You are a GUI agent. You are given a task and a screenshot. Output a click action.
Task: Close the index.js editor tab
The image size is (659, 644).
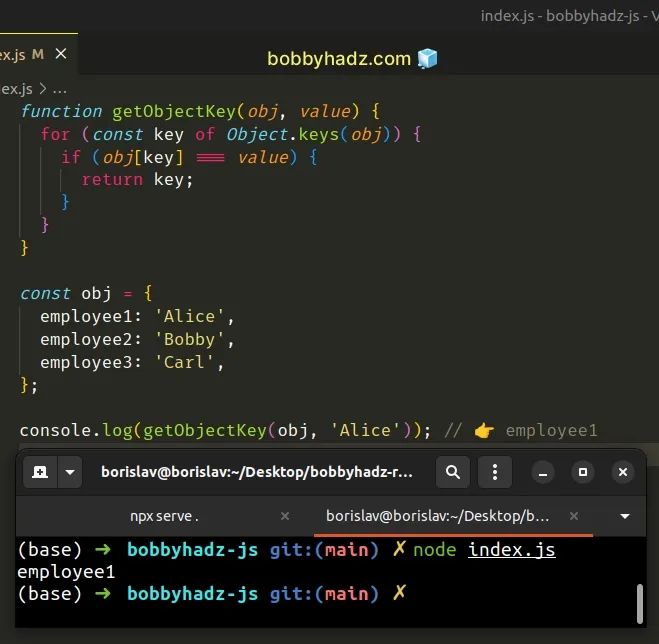[x=61, y=54]
